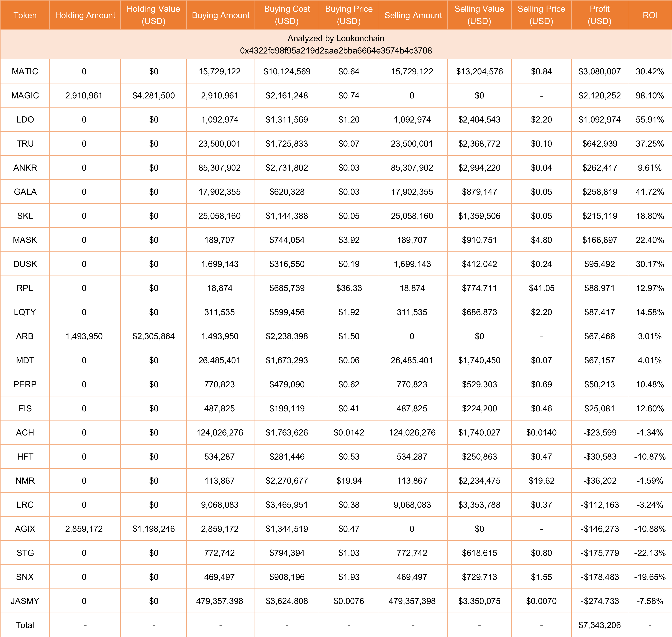Select the MATIC token cell
The height and width of the screenshot is (637, 672).
pyautogui.click(x=25, y=71)
